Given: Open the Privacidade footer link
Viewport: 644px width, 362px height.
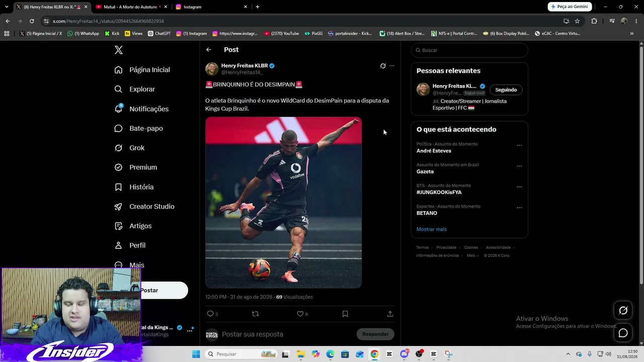Looking at the screenshot, I should (x=446, y=247).
